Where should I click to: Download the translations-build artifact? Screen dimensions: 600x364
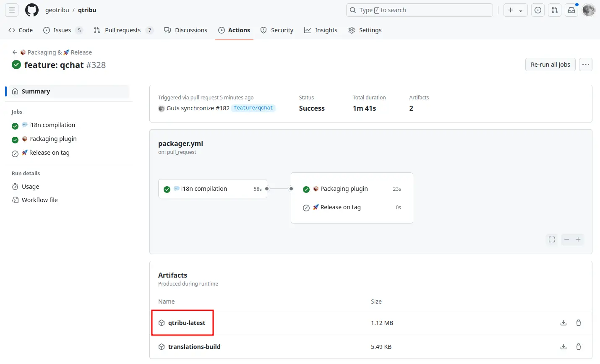pos(563,347)
